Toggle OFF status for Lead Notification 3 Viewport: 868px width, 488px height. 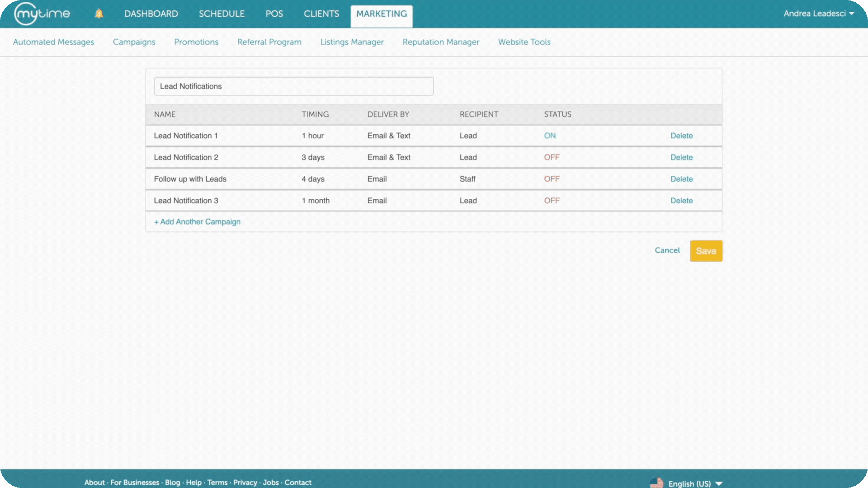coord(552,201)
